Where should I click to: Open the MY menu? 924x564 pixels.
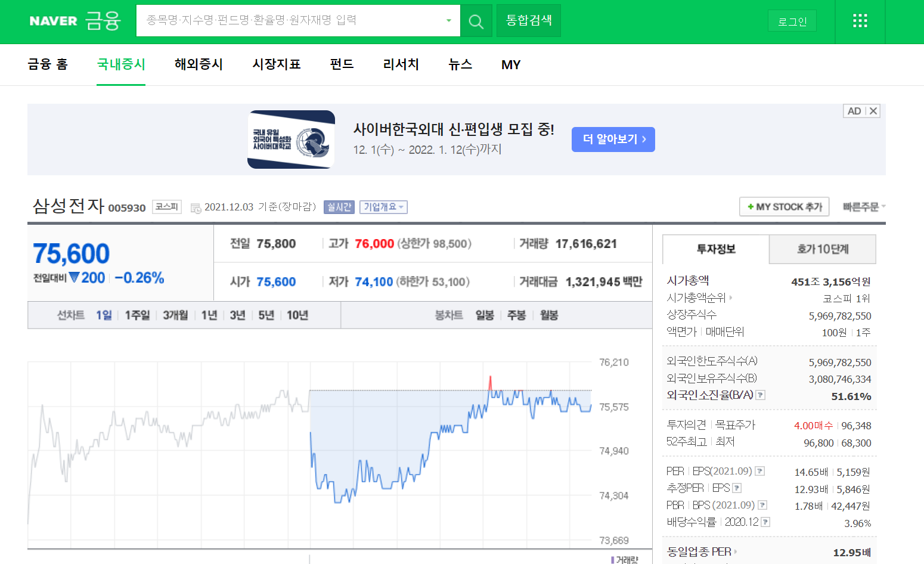pos(511,64)
